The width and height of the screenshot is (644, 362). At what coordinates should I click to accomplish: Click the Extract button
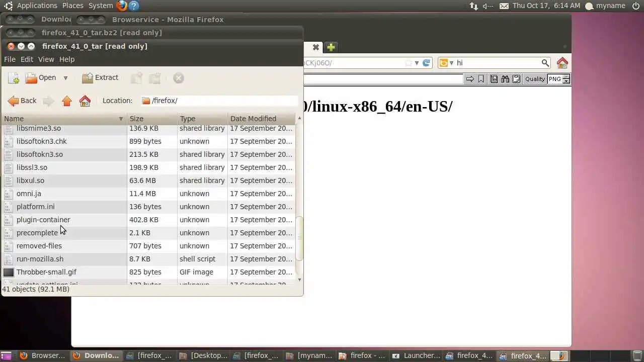tap(100, 78)
